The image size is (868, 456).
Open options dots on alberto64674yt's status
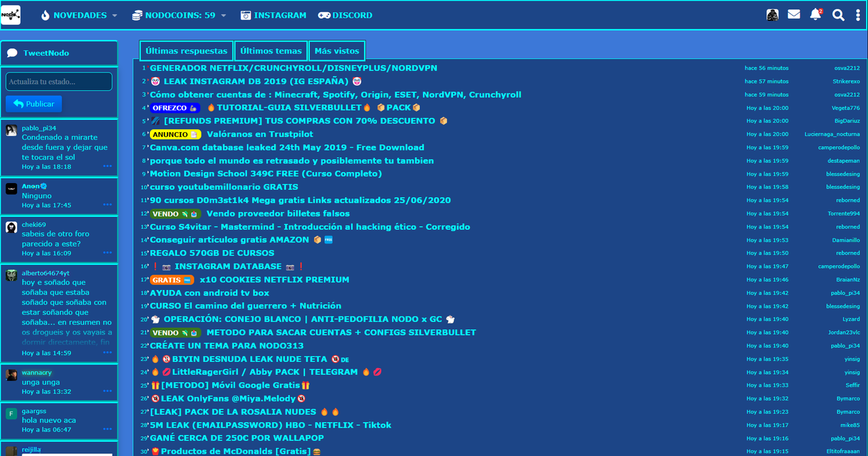tap(108, 352)
